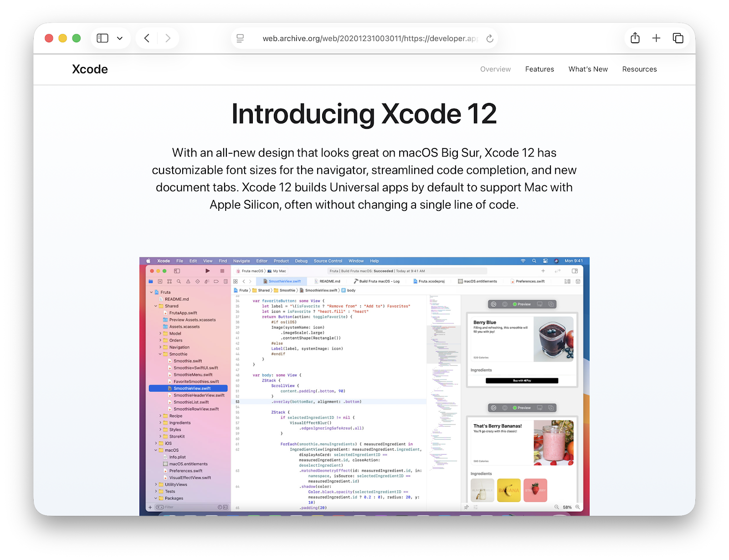Open the Overview nav link
This screenshot has height=560, width=729.
click(x=495, y=69)
